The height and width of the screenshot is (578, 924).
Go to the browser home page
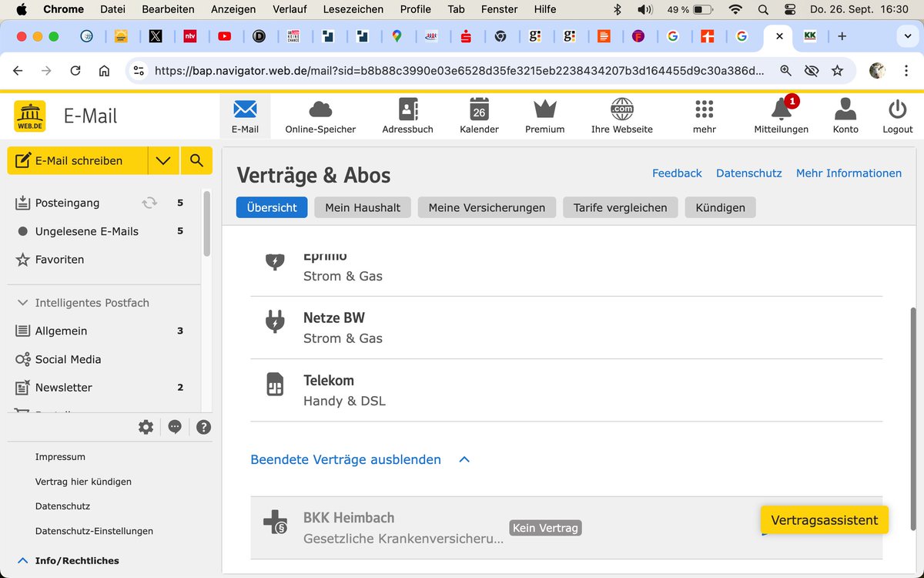click(104, 71)
